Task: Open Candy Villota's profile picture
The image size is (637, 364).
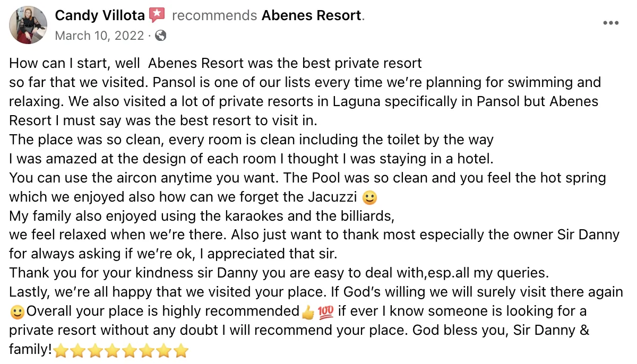Action: [x=28, y=25]
